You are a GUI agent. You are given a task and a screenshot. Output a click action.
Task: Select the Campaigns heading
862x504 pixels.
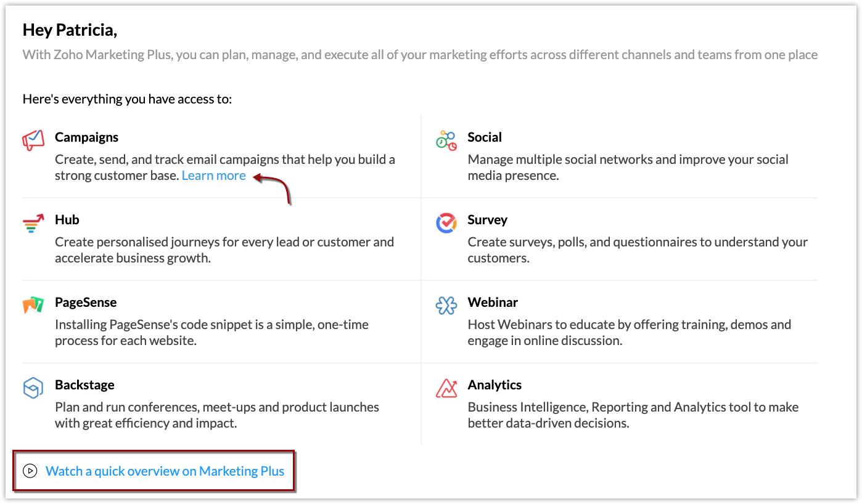(x=86, y=137)
